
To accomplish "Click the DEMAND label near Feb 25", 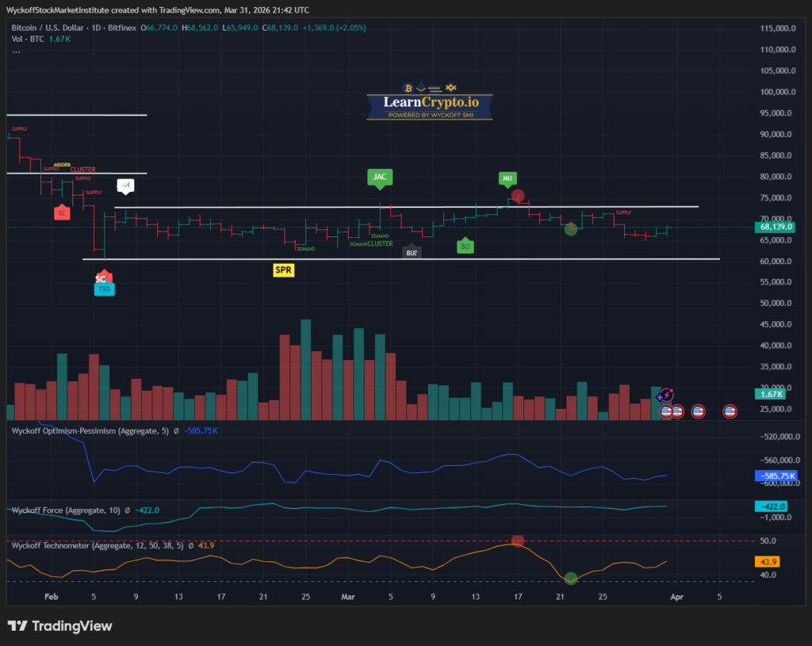I will point(305,249).
